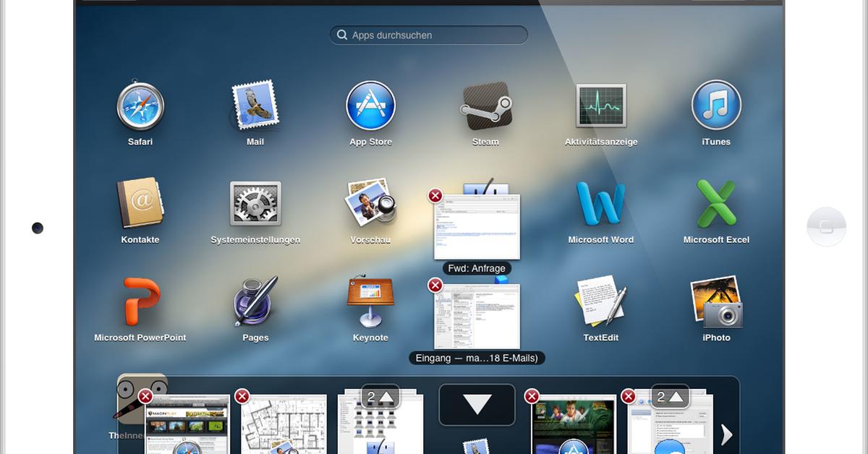Open Aktivitätsanzeige

[601, 106]
